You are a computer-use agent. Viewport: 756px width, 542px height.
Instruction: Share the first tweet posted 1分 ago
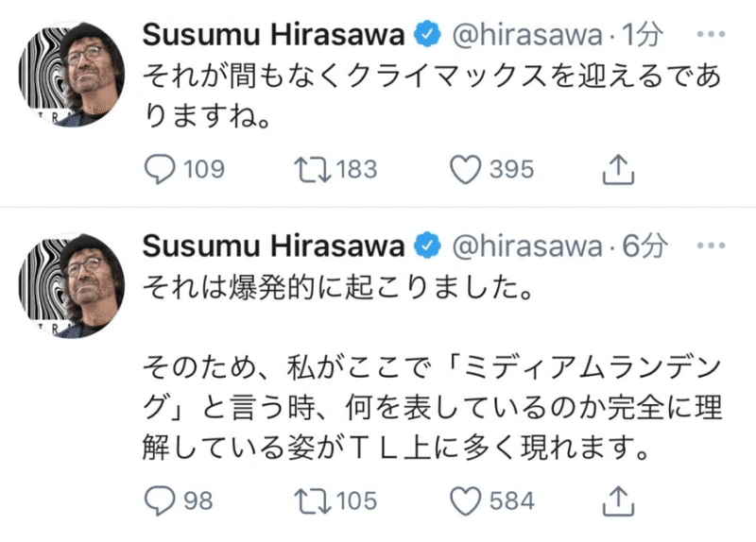(616, 170)
